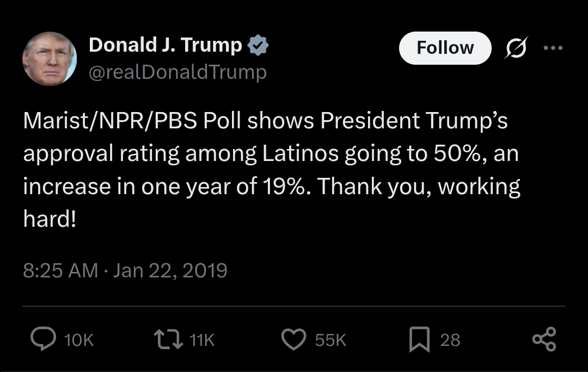This screenshot has width=588, height=372.
Task: Open the reply speech bubble icon
Action: click(43, 339)
